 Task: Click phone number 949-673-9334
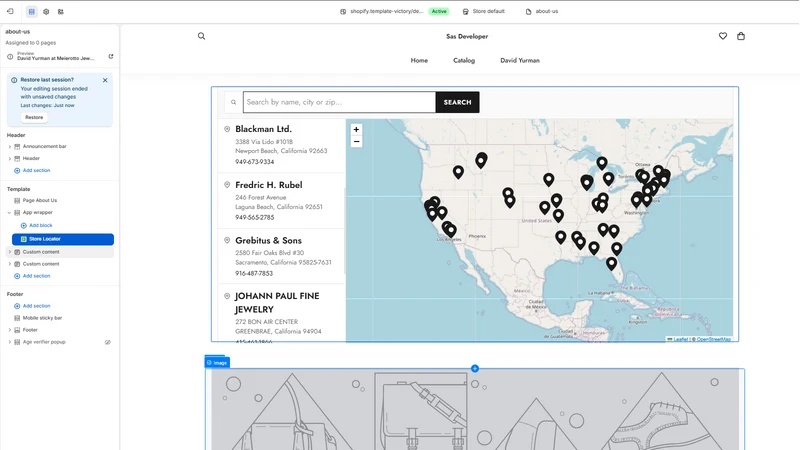click(x=255, y=162)
